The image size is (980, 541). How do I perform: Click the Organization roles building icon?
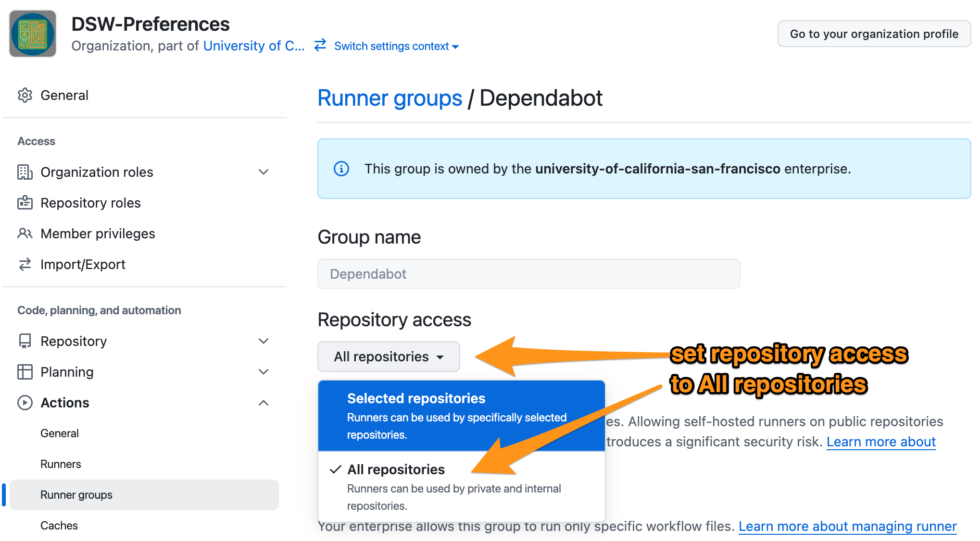point(25,172)
